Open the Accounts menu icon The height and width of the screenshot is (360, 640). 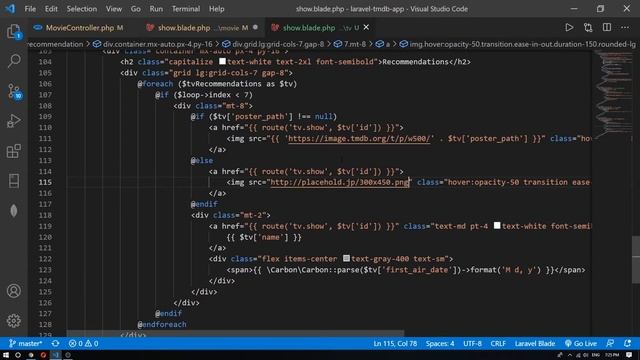click(14, 291)
